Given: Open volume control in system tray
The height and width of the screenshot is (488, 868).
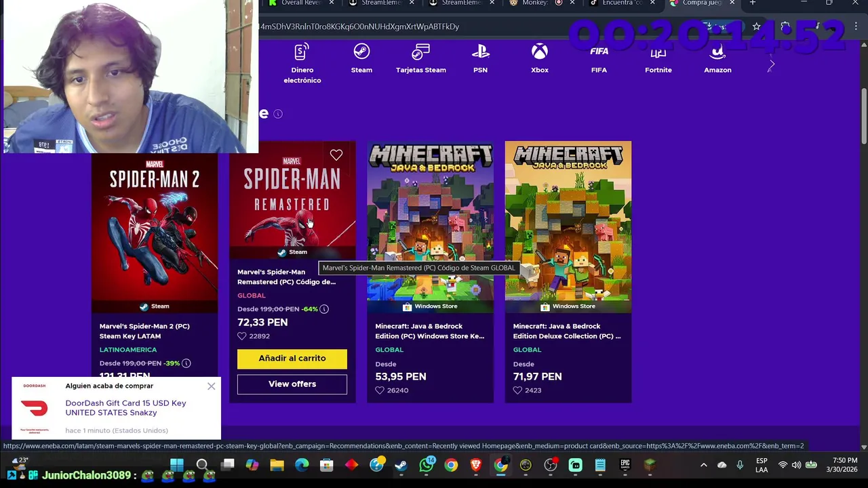Looking at the screenshot, I should point(796,465).
